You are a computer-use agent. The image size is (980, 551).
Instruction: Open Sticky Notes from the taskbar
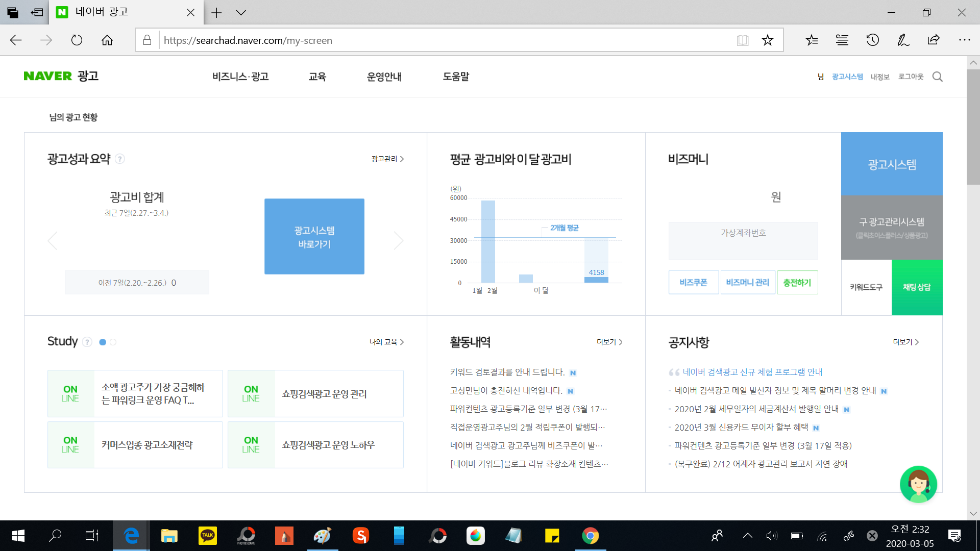552,536
